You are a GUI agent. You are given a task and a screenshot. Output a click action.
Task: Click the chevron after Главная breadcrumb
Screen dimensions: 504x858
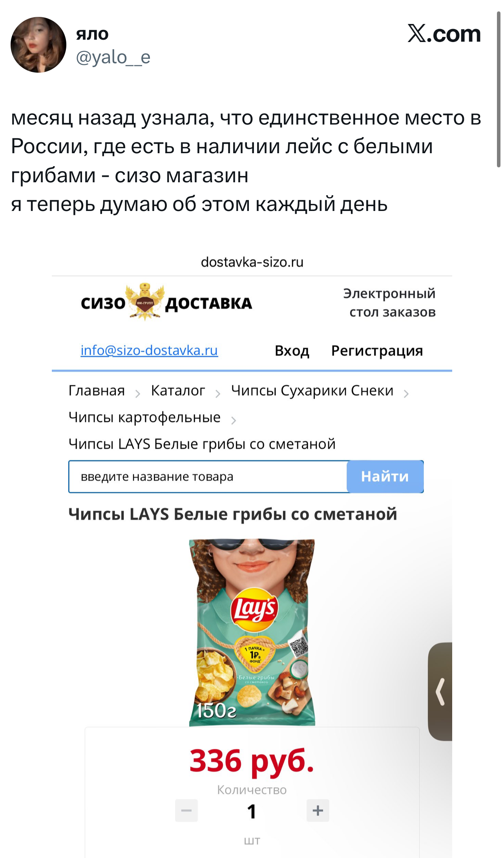click(138, 394)
